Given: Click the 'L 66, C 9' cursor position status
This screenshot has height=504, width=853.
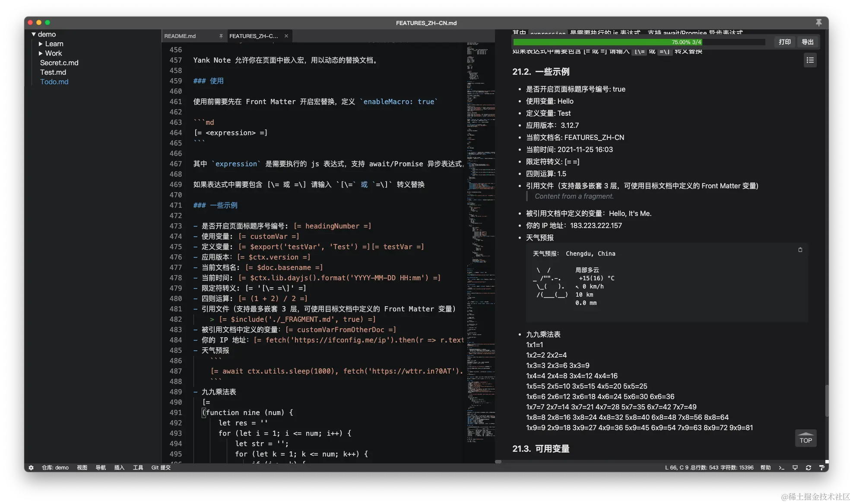Looking at the screenshot, I should (x=676, y=468).
